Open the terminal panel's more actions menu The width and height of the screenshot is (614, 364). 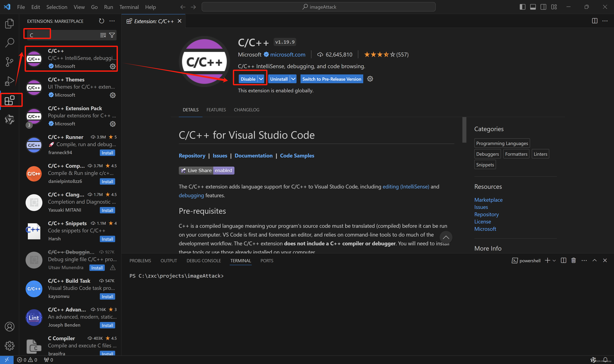tap(584, 261)
